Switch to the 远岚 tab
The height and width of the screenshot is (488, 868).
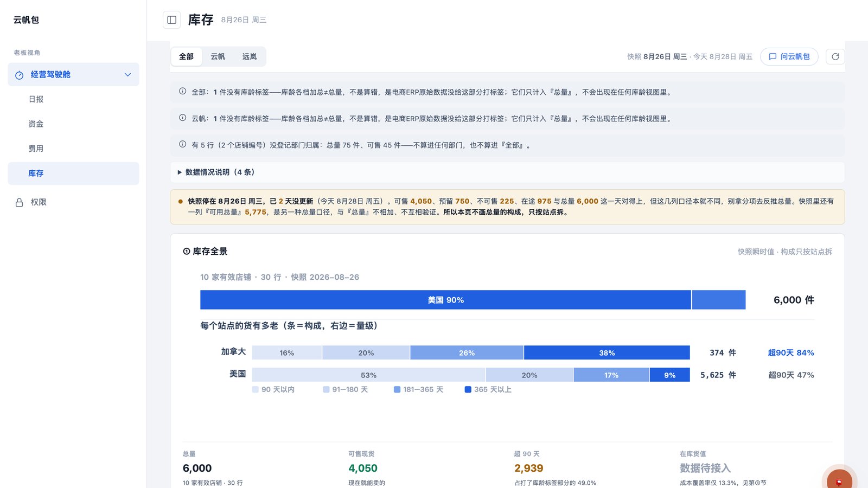(250, 56)
